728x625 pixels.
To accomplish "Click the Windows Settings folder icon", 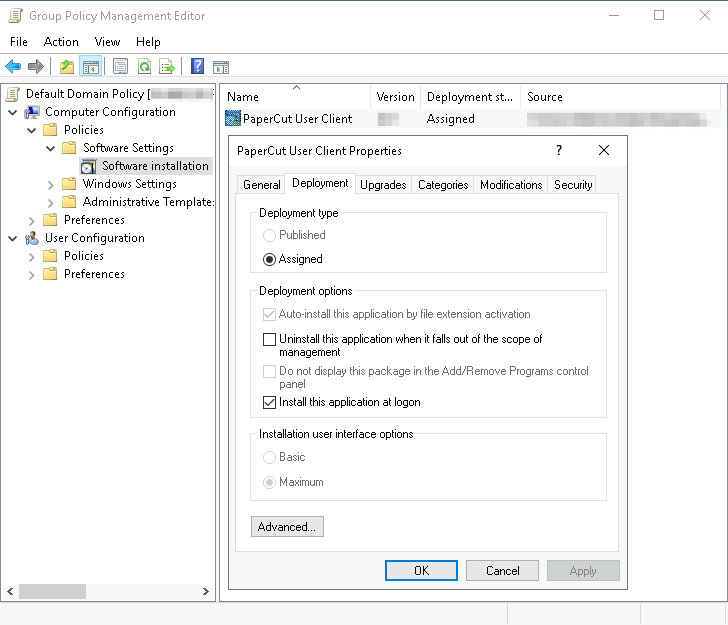I will (69, 184).
